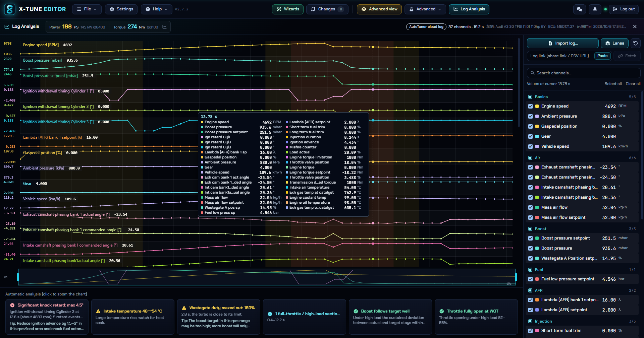The height and width of the screenshot is (338, 644).
Task: Toggle the Advanced view switch
Action: [x=379, y=9]
